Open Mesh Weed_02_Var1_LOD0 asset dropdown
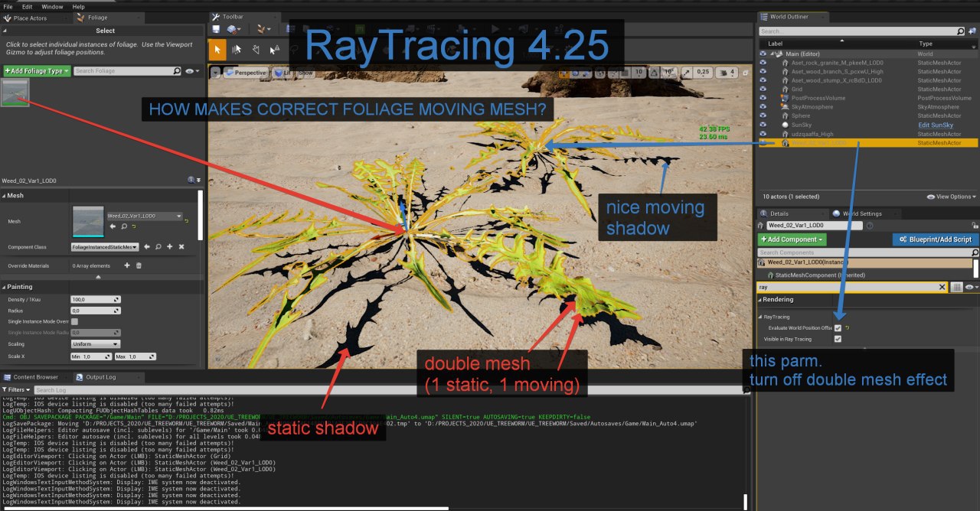Screen dimensions: 980x511 (145, 216)
